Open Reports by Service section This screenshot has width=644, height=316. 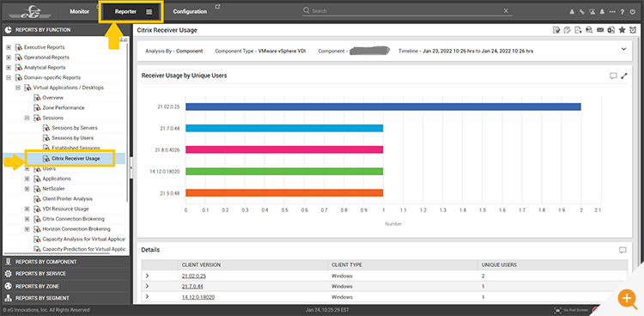coord(66,274)
